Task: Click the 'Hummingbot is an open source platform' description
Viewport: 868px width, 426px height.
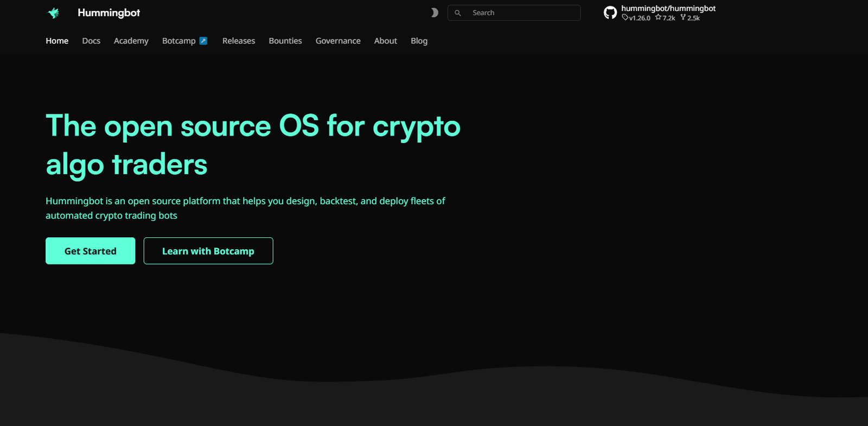Action: (x=245, y=208)
